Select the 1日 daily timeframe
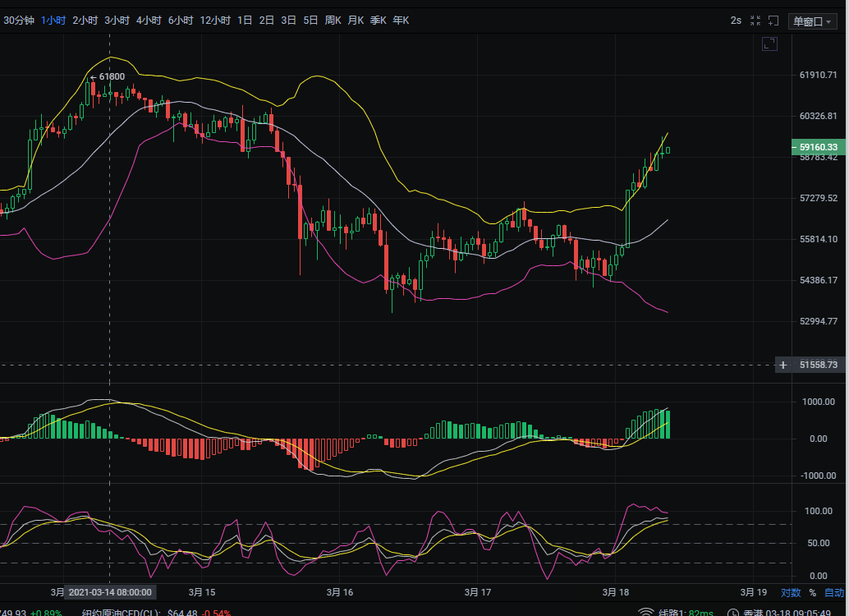The height and width of the screenshot is (616, 849). [x=245, y=20]
